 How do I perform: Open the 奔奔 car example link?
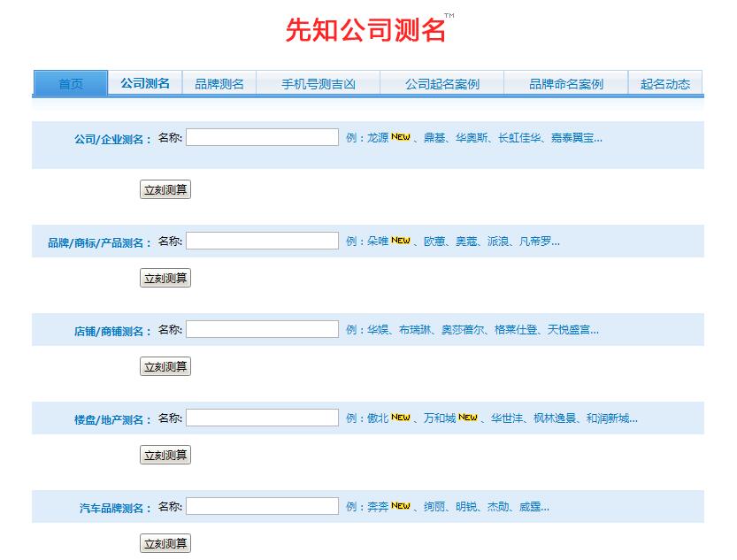378,506
